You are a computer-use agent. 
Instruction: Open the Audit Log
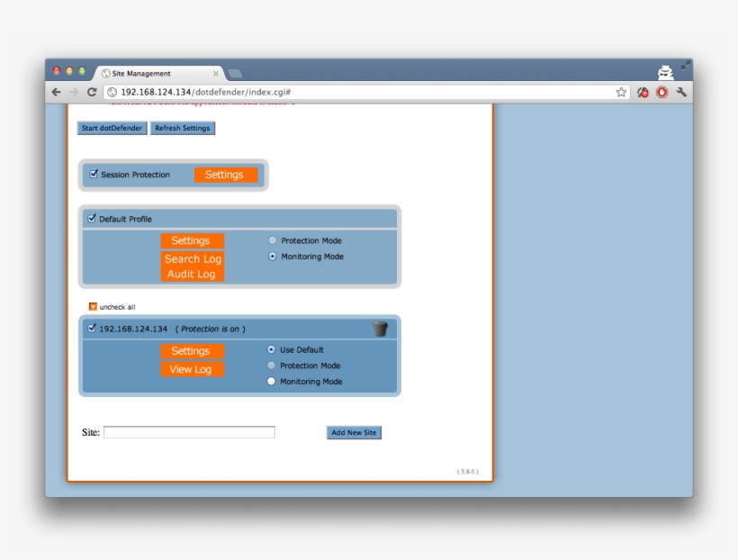pyautogui.click(x=192, y=274)
